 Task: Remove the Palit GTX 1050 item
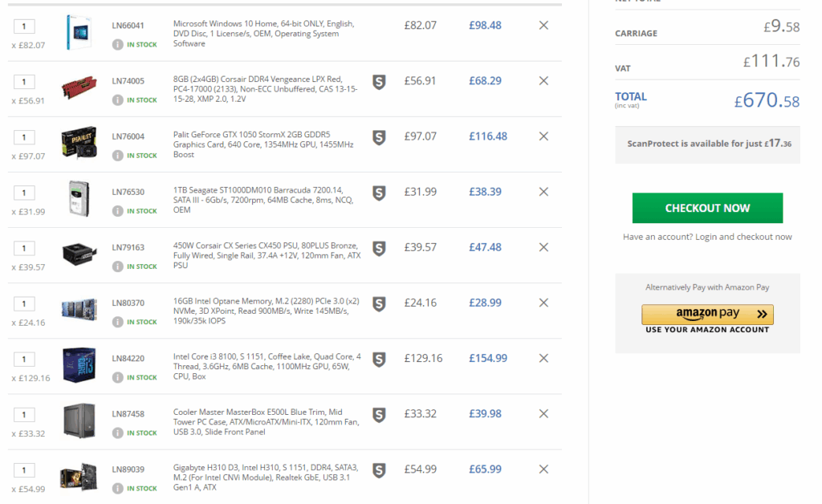coord(543,136)
